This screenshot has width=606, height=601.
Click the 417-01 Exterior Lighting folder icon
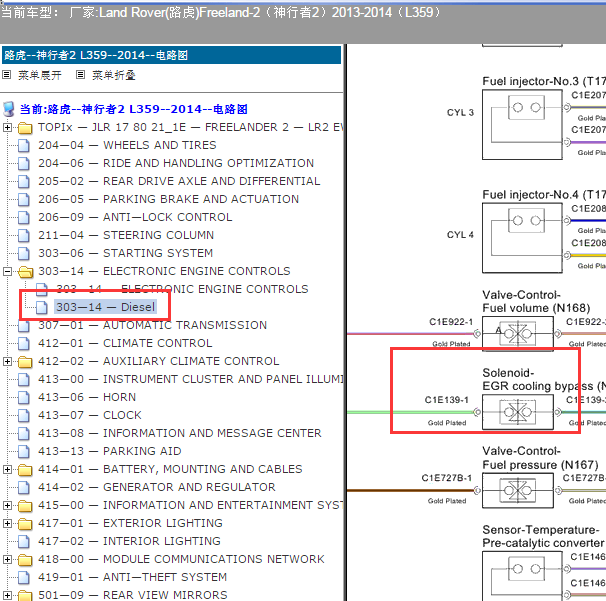(25, 524)
